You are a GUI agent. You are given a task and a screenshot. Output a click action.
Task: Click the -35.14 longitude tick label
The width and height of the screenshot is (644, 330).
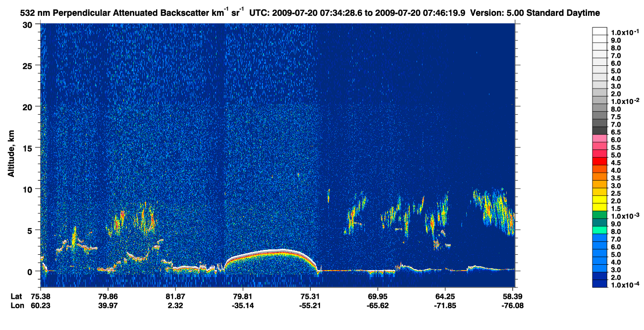tap(243, 306)
